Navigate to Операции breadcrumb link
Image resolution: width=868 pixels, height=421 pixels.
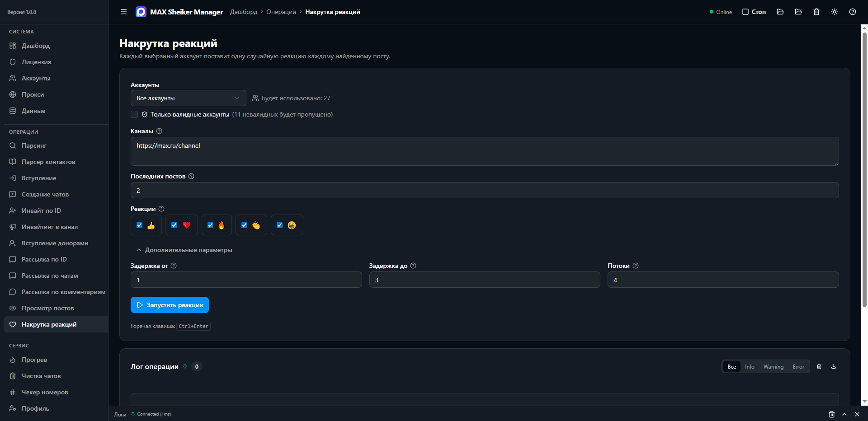click(281, 12)
